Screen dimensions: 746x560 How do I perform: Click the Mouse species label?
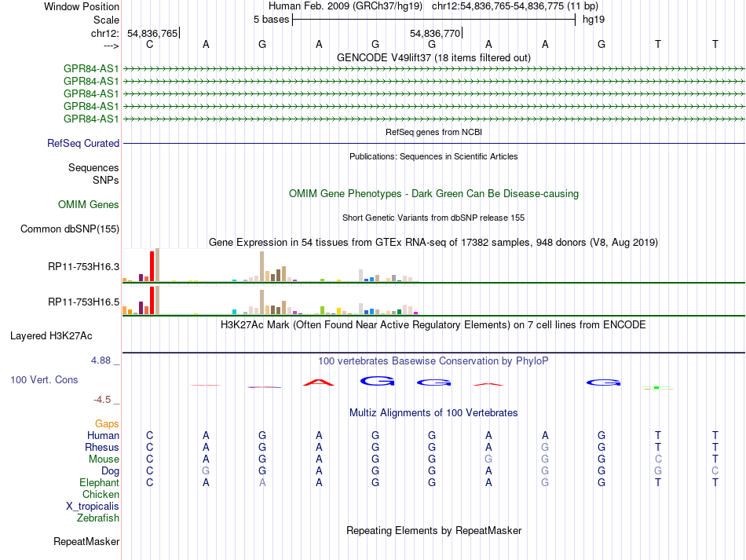[x=104, y=459]
